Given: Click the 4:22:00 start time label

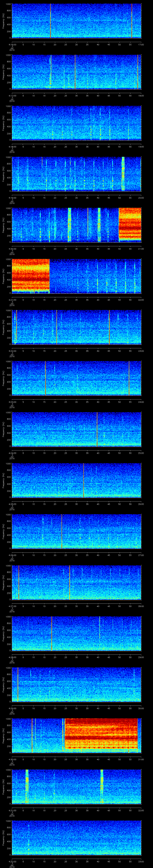Looking at the screenshot, I should coord(12,351).
